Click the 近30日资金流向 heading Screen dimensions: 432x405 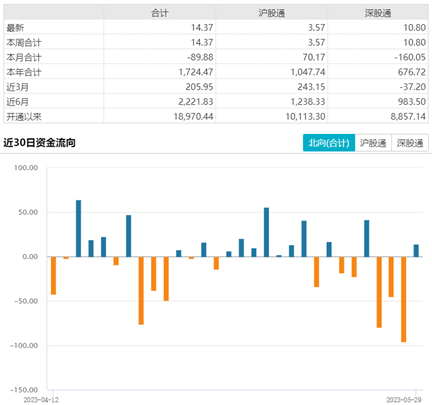(x=39, y=143)
